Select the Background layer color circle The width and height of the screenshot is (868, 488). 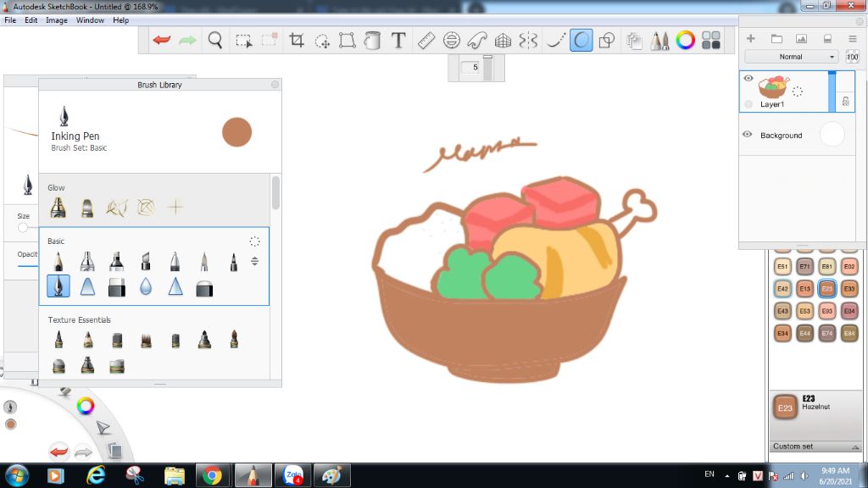(832, 135)
